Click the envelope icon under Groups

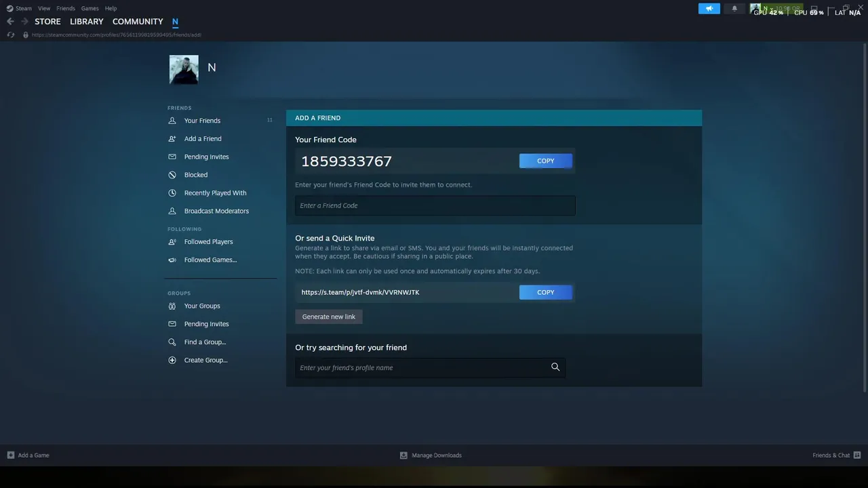coord(172,324)
